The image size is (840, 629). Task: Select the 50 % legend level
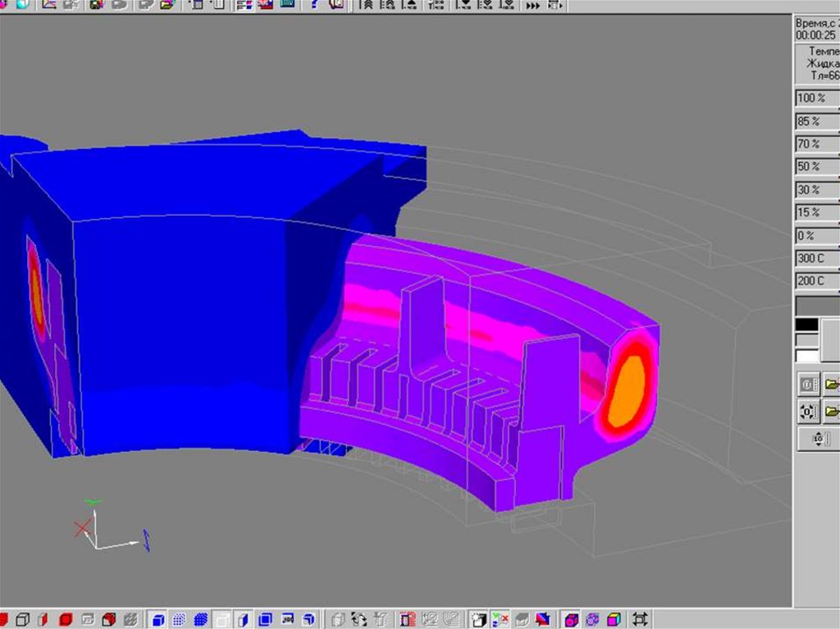click(x=816, y=167)
